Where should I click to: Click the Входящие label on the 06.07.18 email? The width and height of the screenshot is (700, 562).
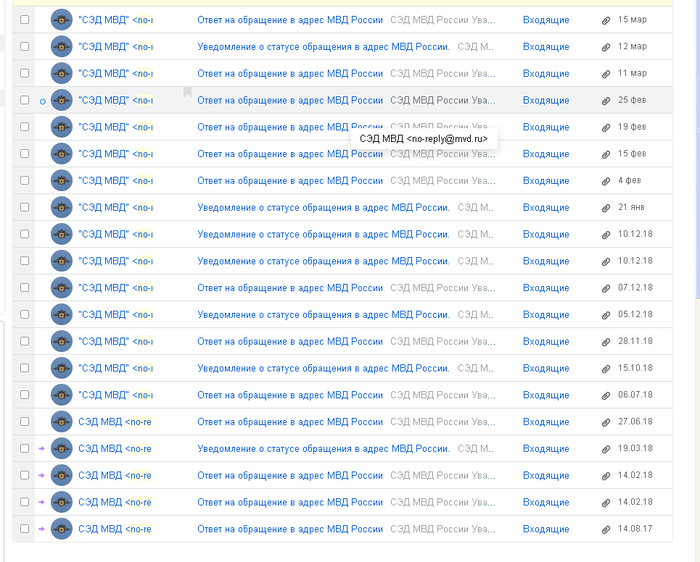pyautogui.click(x=546, y=395)
